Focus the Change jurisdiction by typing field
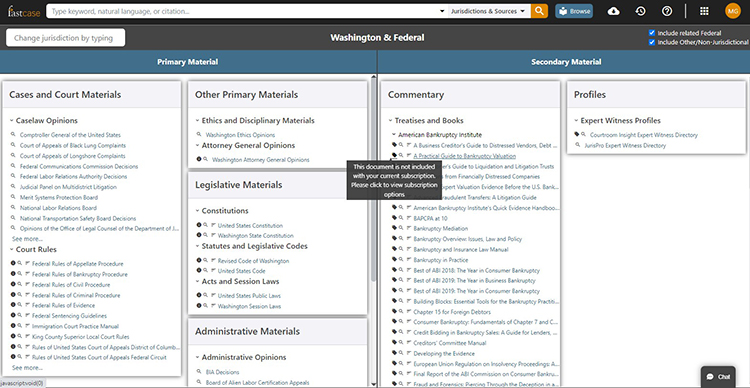The width and height of the screenshot is (750, 388). (x=66, y=38)
